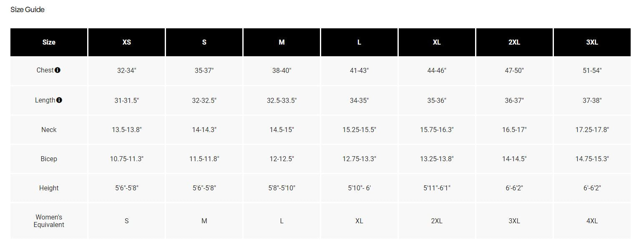
Task: Select the S size column header
Action: pos(204,42)
